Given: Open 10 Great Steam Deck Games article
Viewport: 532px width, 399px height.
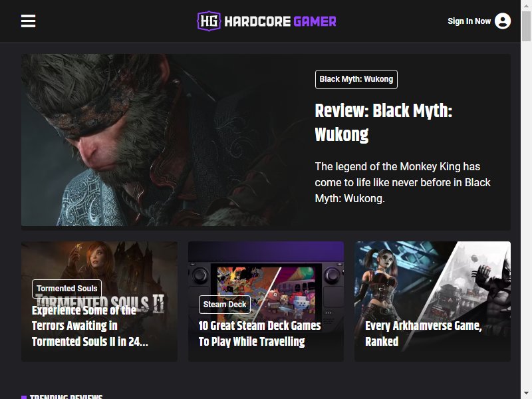Looking at the screenshot, I should [259, 334].
